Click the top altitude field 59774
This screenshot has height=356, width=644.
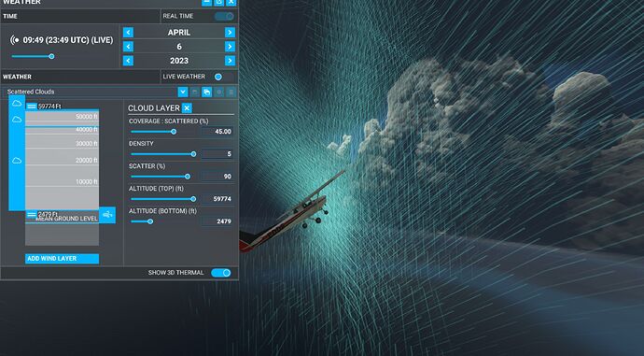click(x=217, y=199)
